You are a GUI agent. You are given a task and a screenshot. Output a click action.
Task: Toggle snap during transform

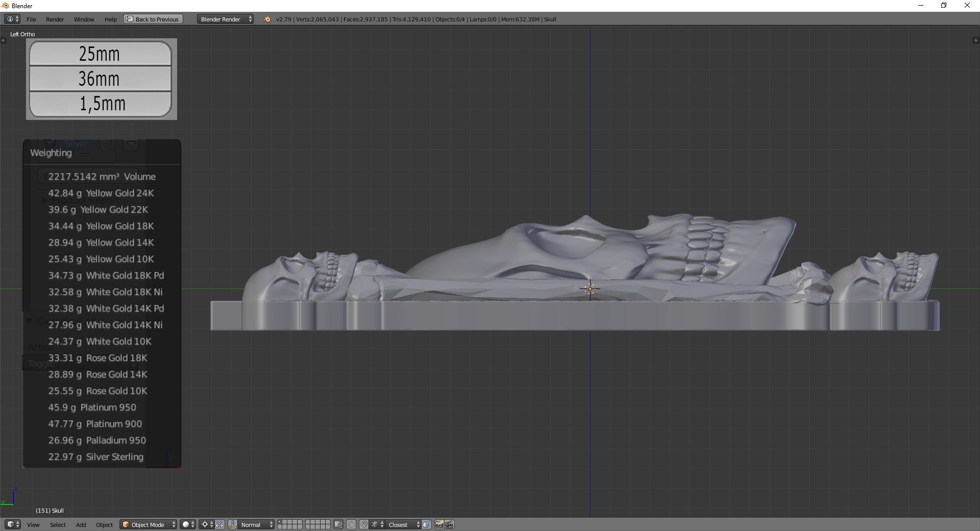363,524
